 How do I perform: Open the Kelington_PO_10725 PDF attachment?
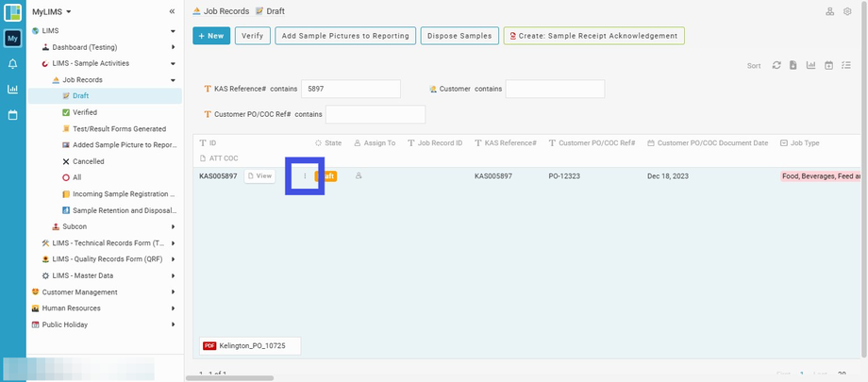(x=250, y=345)
